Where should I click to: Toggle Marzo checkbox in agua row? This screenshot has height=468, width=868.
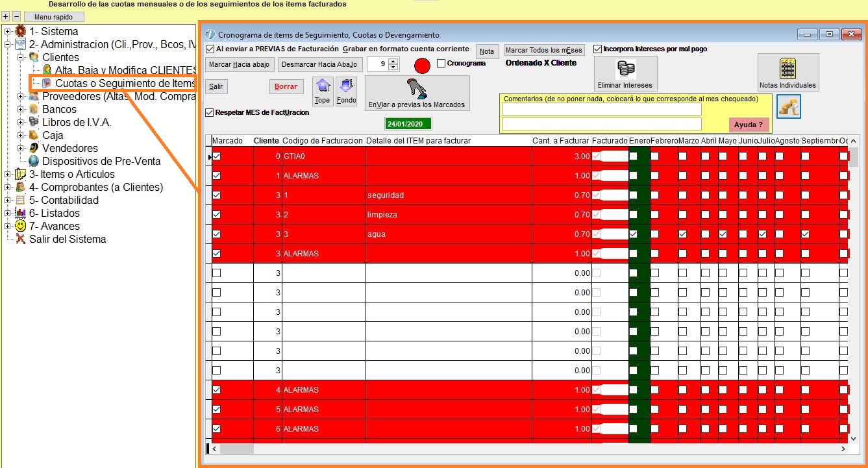coord(682,234)
